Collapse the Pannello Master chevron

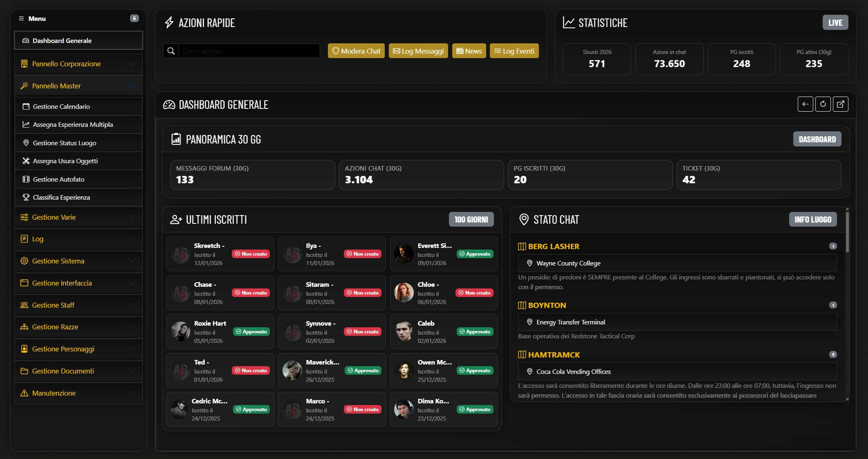point(132,86)
